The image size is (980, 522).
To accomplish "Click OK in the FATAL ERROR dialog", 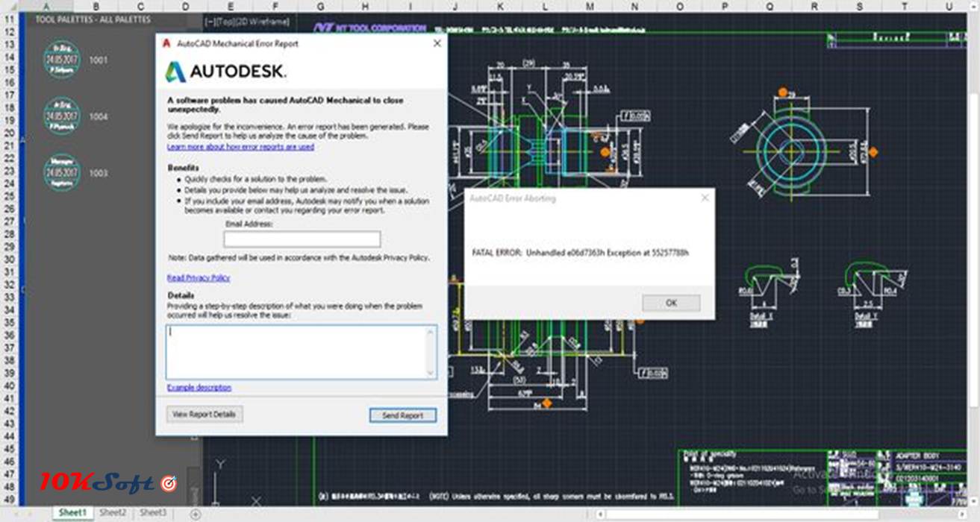I will 671,303.
